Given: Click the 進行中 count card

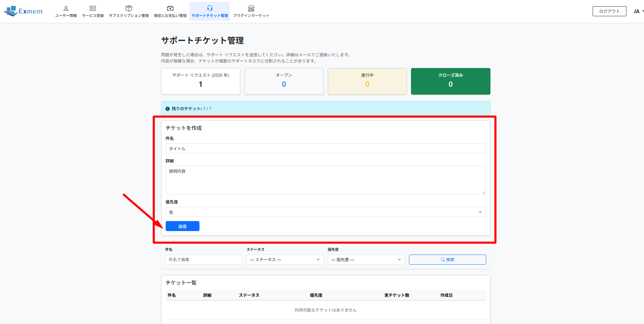Looking at the screenshot, I should tap(367, 81).
